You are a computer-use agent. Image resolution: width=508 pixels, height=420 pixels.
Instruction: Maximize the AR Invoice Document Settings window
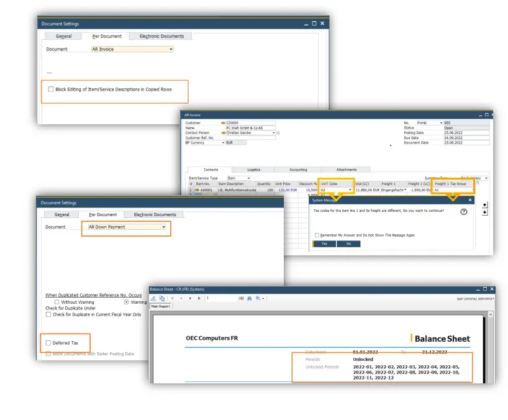pyautogui.click(x=314, y=24)
